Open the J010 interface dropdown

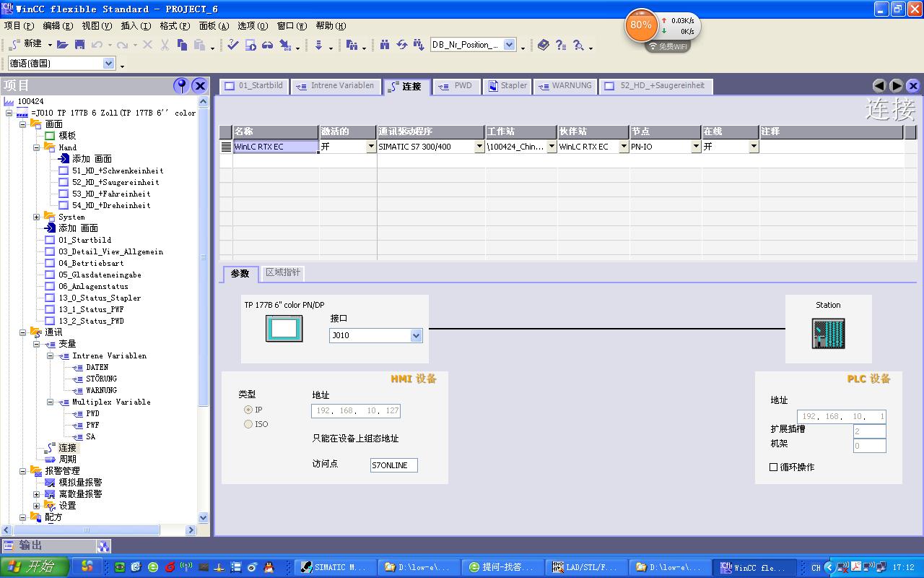[416, 335]
